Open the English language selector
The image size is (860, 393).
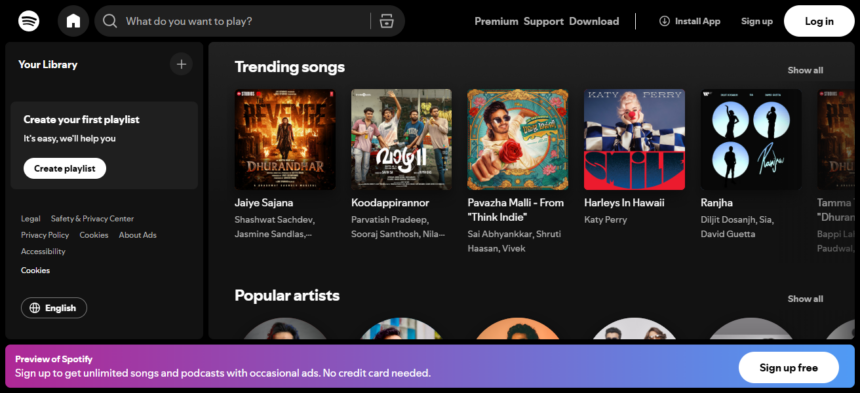click(x=54, y=308)
